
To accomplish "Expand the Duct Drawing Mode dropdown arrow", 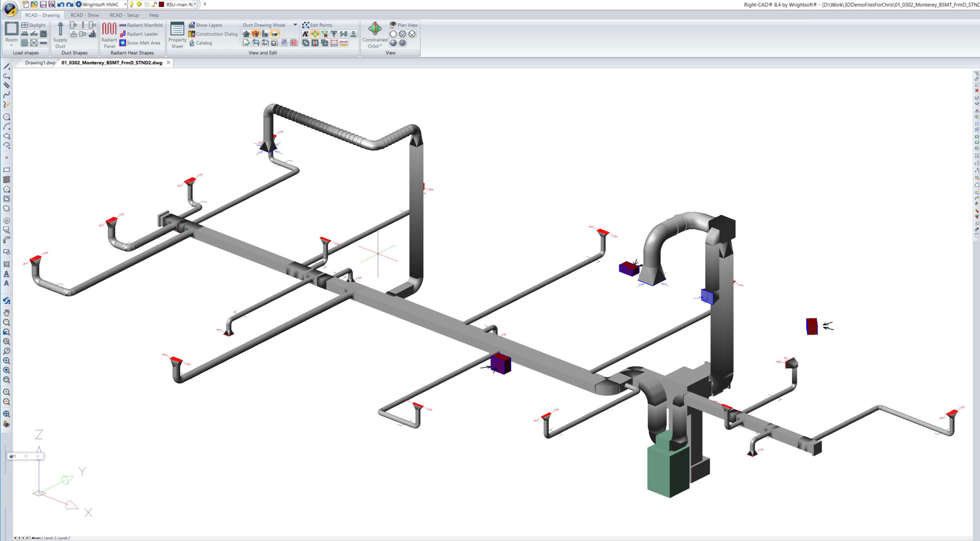I will [x=295, y=24].
